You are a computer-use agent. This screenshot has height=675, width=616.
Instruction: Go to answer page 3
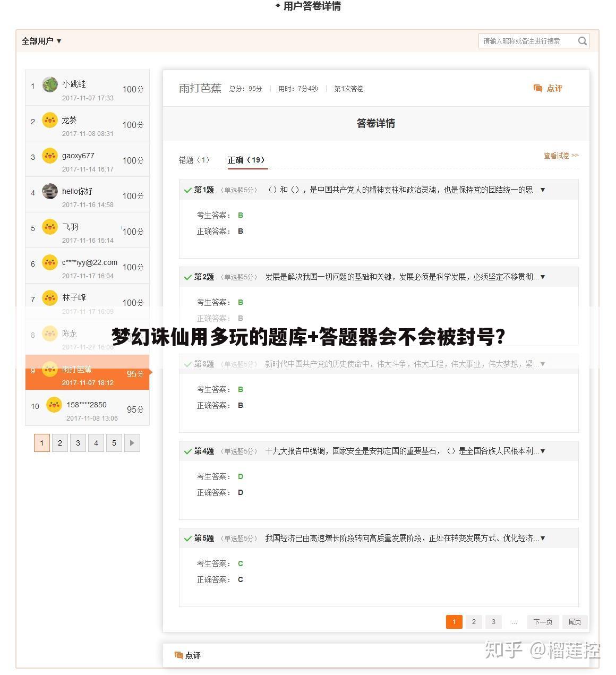[x=493, y=622]
